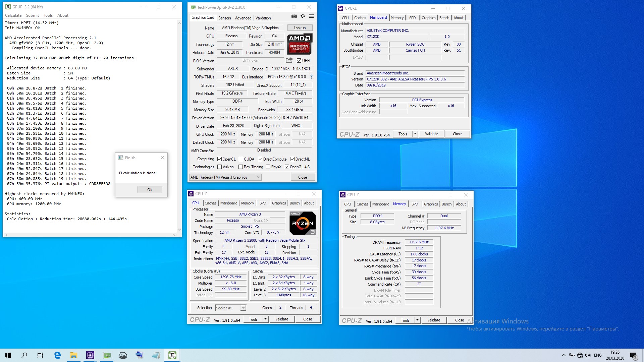Open the Submit menu in GPUPI
This screenshot has height=362, width=644.
pyautogui.click(x=33, y=15)
